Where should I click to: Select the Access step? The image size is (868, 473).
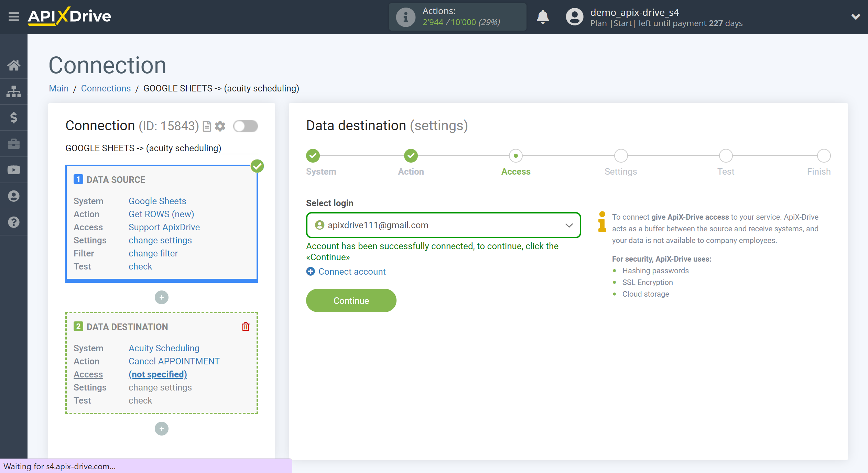(516, 156)
